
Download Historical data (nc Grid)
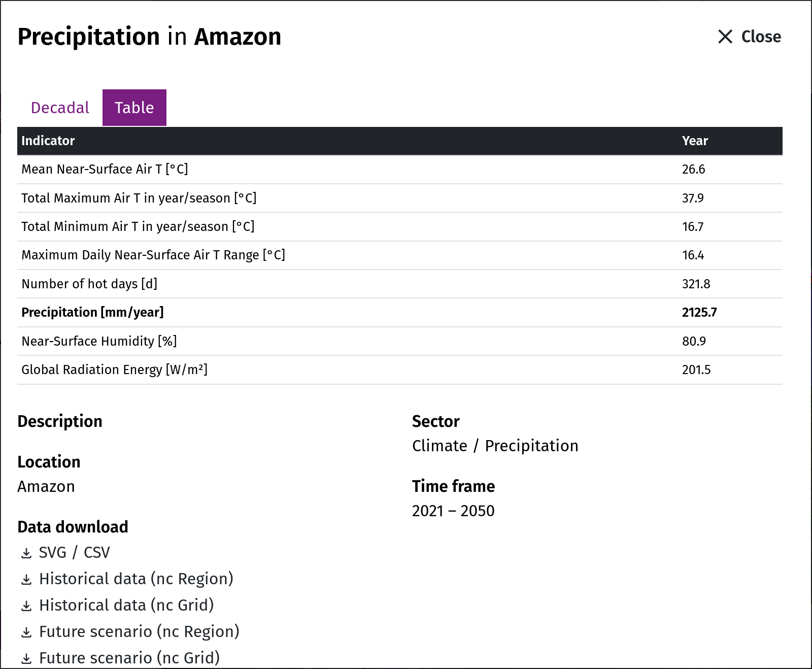pos(126,605)
